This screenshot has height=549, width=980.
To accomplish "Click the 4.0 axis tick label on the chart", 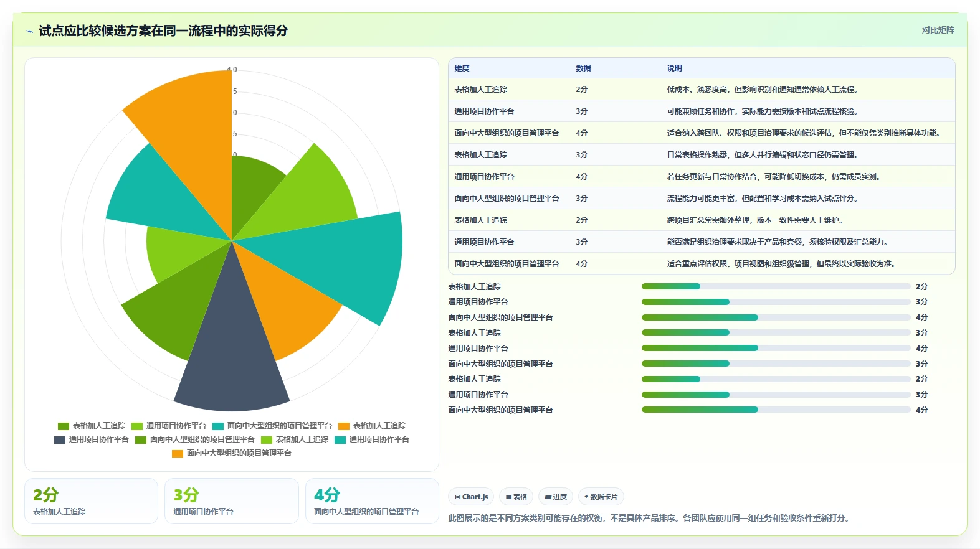I will [232, 70].
